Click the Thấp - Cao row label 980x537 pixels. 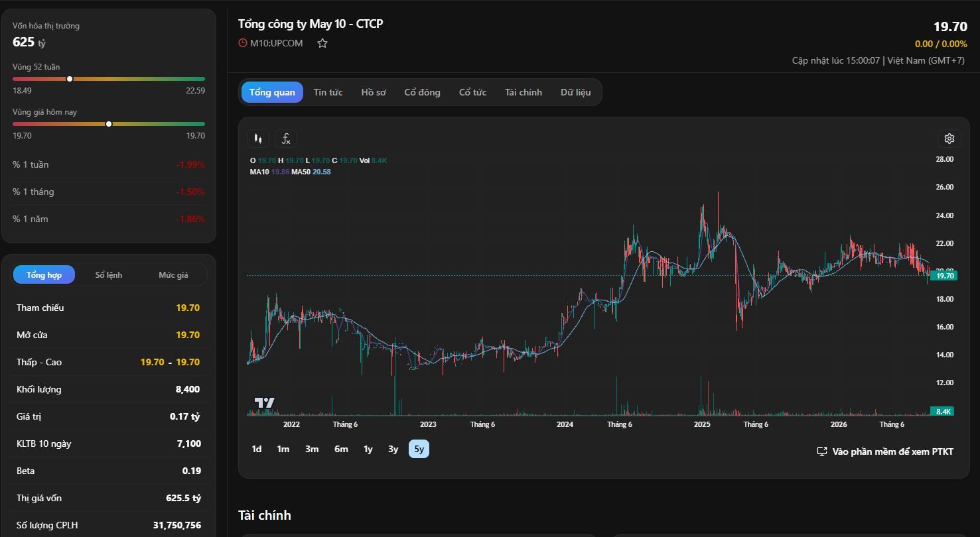click(x=39, y=362)
